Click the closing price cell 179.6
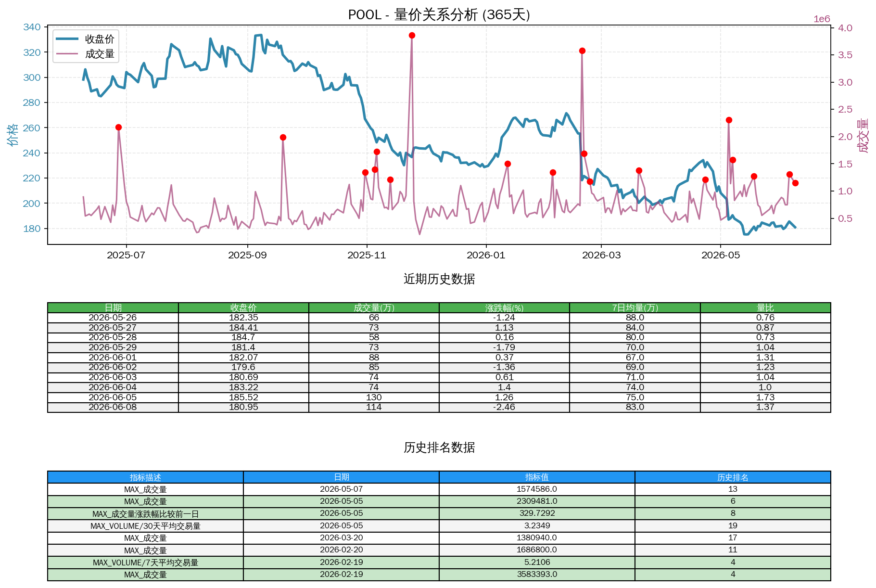Screen dimensions: 876x588 [243, 367]
